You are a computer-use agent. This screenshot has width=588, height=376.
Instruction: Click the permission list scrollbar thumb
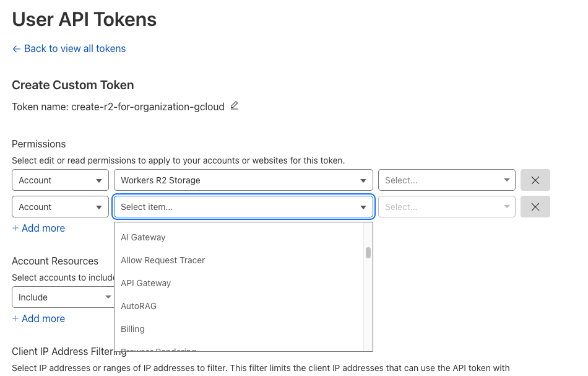[x=368, y=253]
